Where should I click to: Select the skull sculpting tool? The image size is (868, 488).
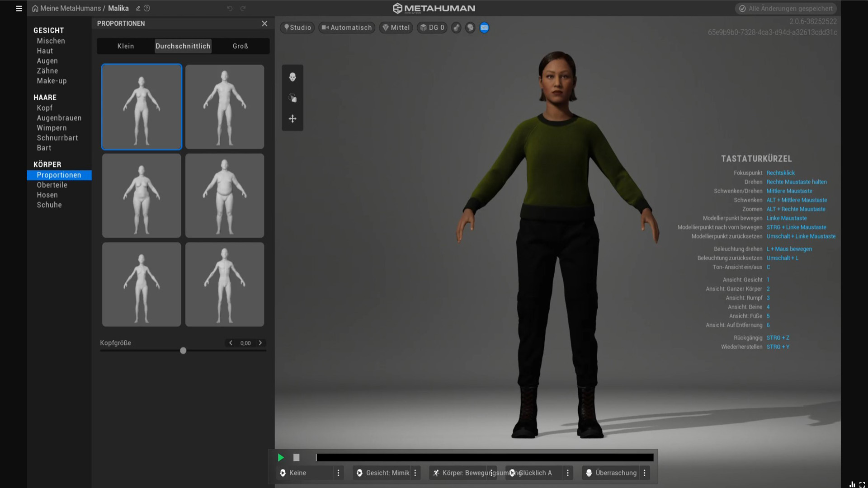pos(292,77)
